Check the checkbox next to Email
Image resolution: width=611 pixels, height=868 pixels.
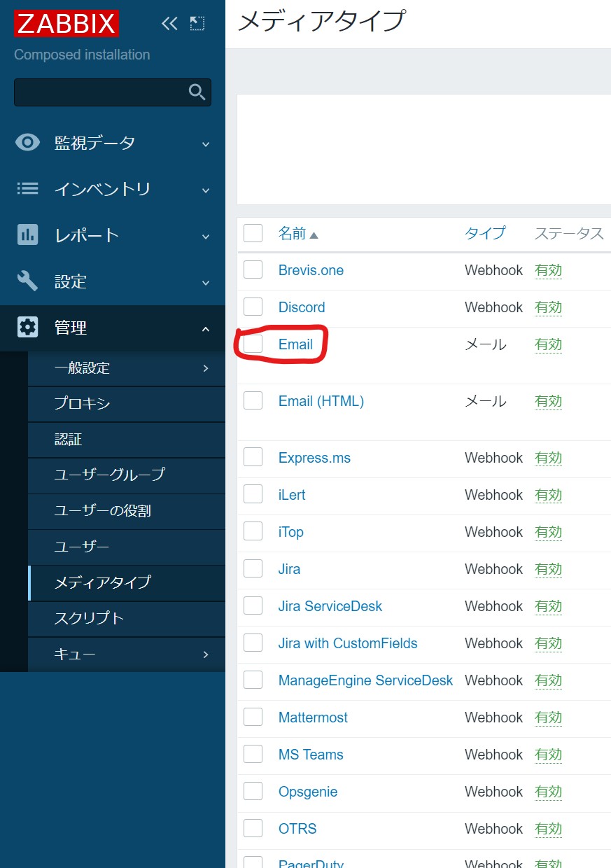click(x=253, y=344)
